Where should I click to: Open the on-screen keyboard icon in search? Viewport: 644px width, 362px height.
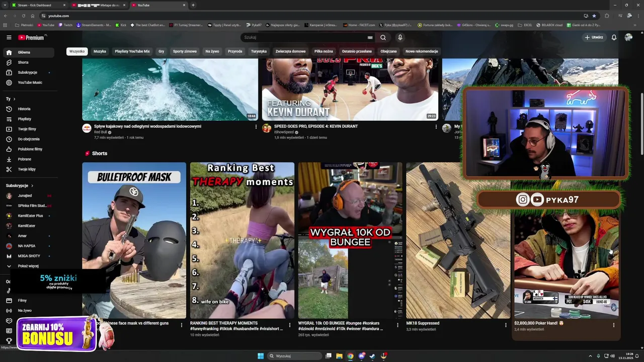point(370,37)
